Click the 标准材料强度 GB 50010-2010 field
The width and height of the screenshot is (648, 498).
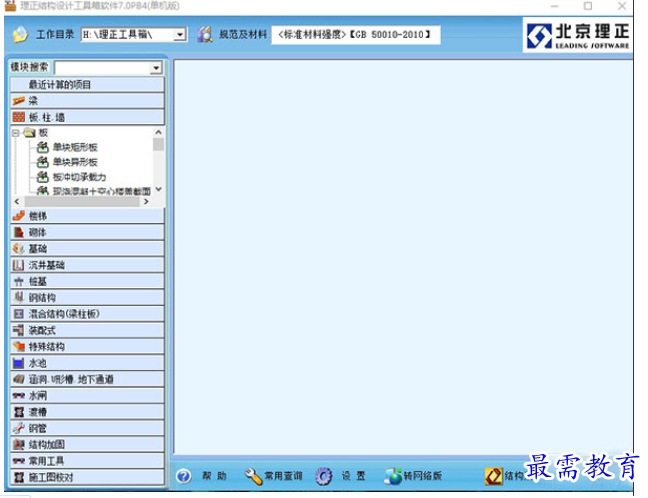tap(356, 35)
